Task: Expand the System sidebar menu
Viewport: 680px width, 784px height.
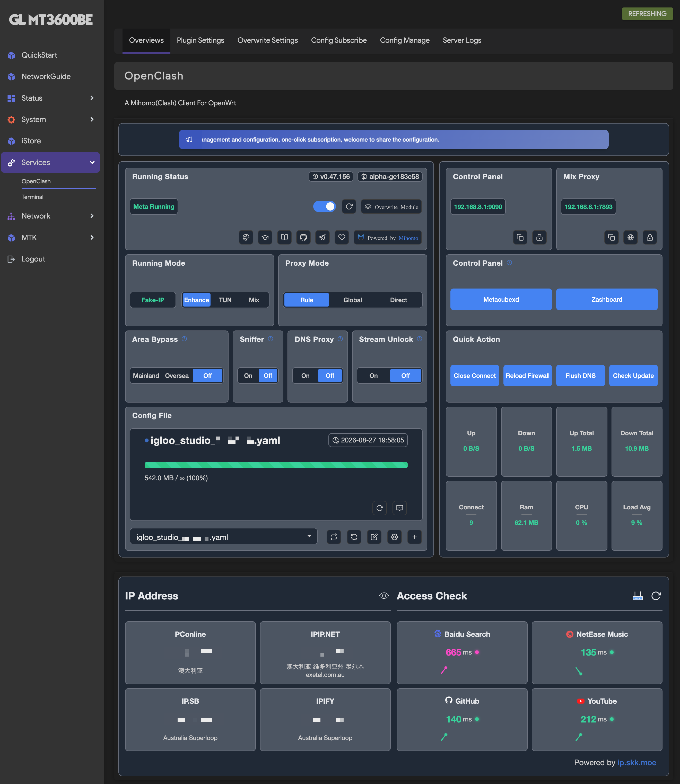Action: (50, 119)
